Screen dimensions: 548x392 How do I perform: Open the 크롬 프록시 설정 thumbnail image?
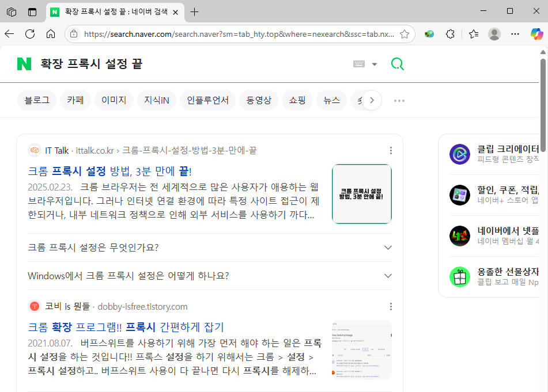(362, 194)
